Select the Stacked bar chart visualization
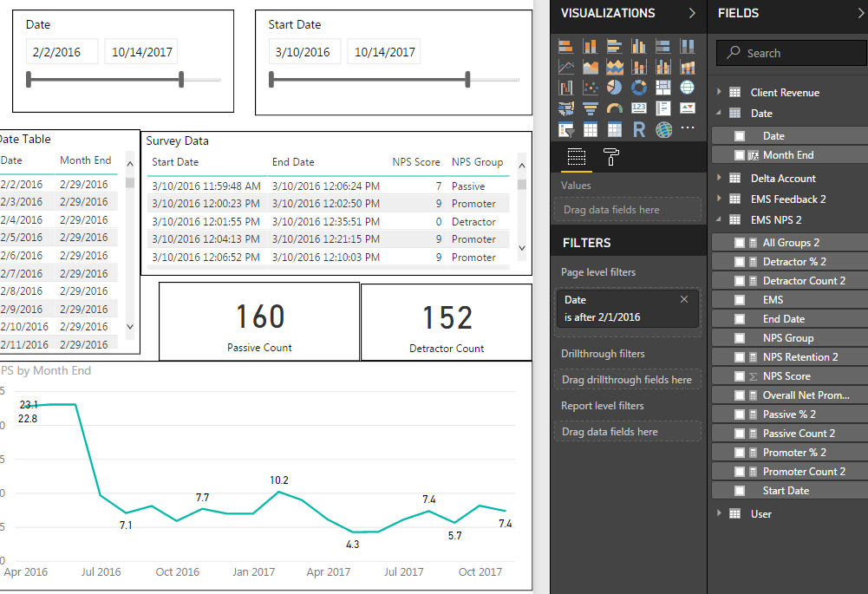 tap(565, 47)
